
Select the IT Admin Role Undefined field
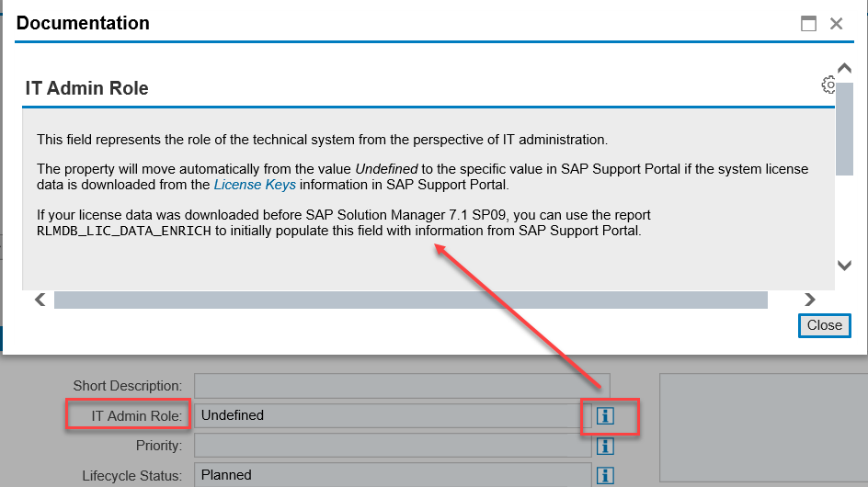[x=393, y=415]
